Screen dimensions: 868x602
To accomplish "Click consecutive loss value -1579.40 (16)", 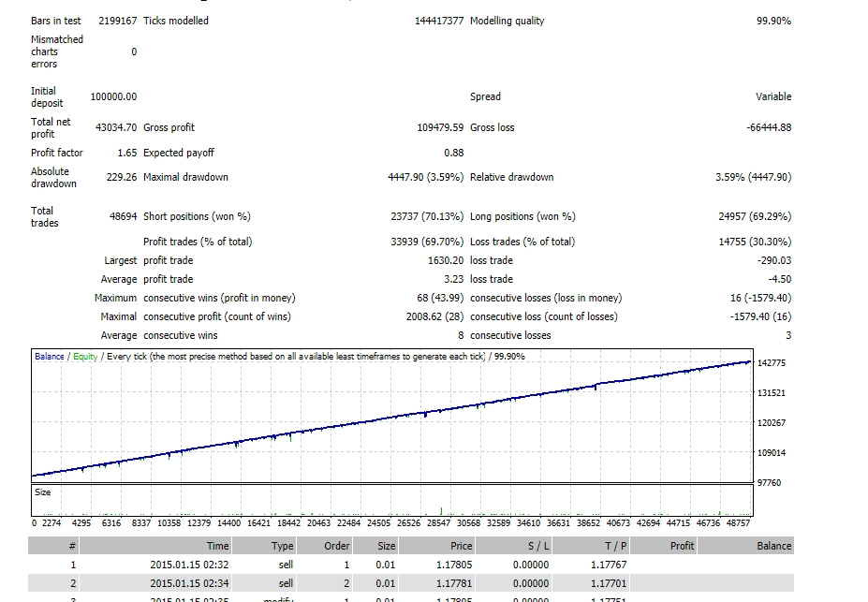I will coord(760,317).
